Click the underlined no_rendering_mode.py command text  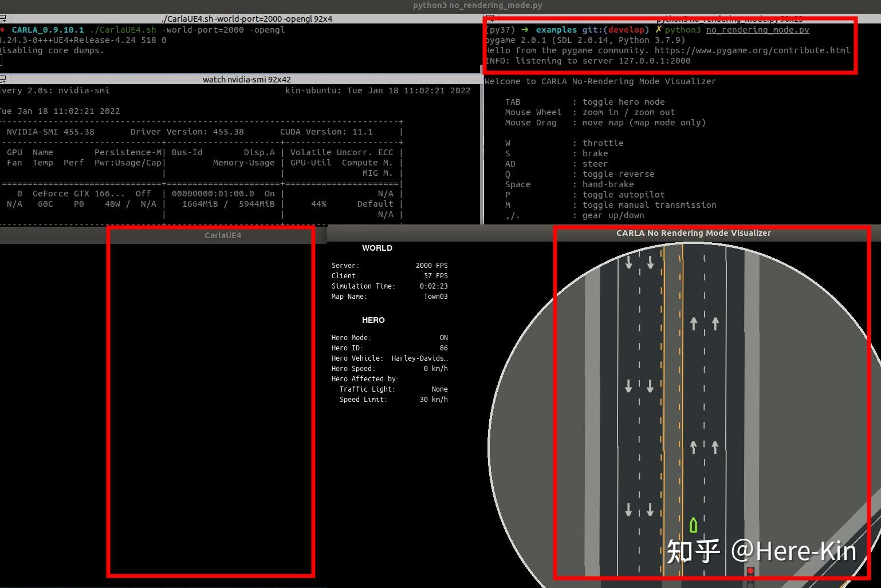(757, 30)
